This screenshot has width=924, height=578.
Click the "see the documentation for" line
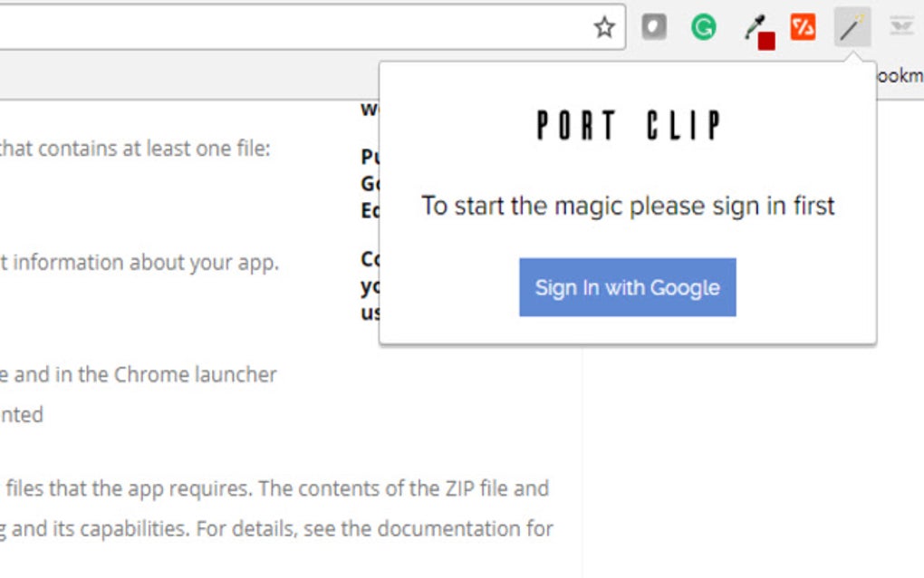(276, 528)
